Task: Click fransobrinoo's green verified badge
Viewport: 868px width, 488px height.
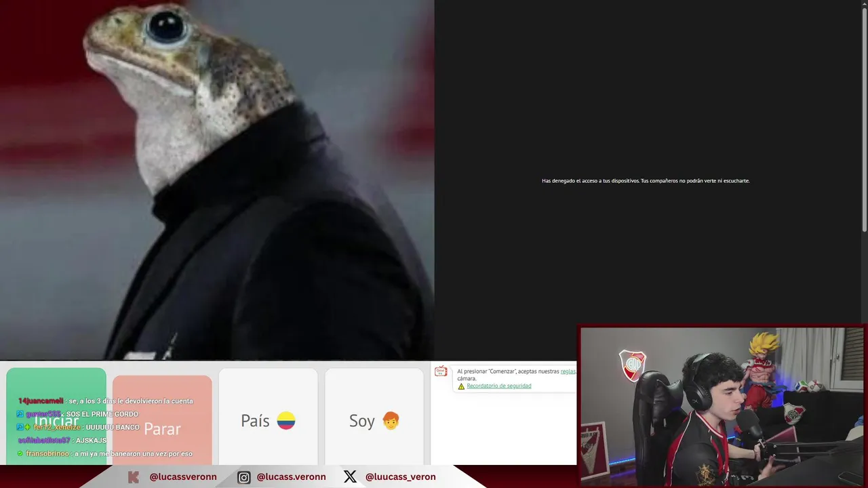Action: (20, 454)
